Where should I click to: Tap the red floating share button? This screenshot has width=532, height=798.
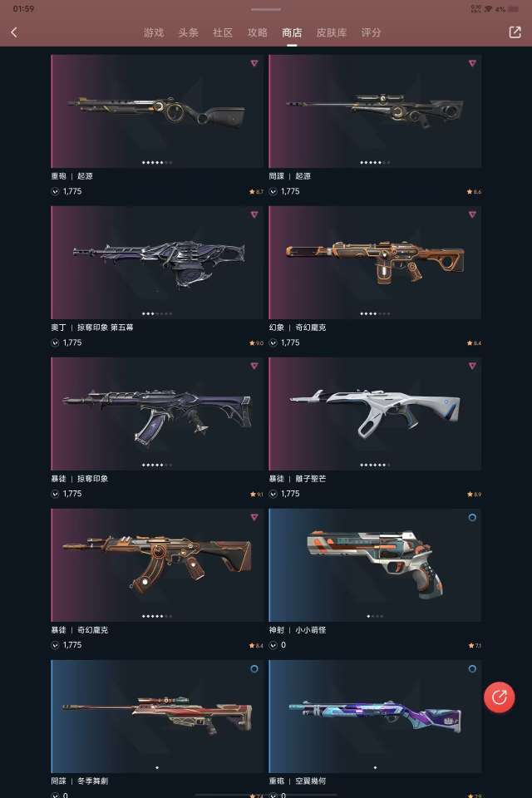(x=499, y=697)
